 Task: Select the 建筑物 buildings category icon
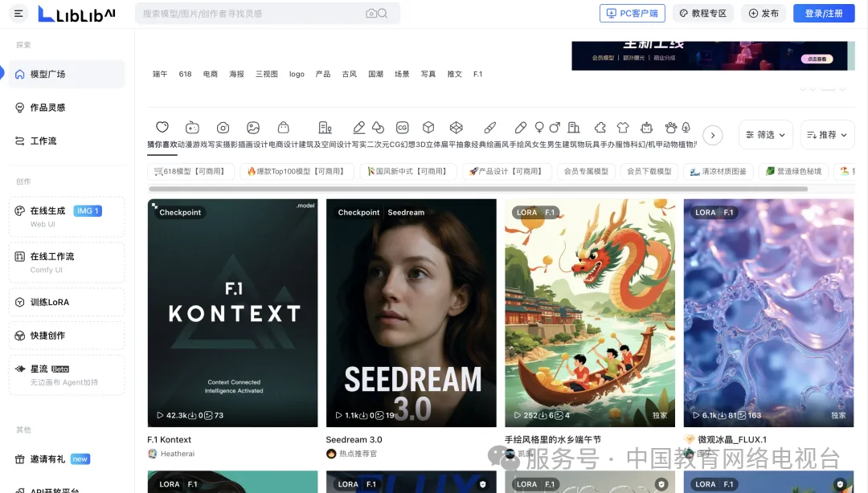(574, 128)
